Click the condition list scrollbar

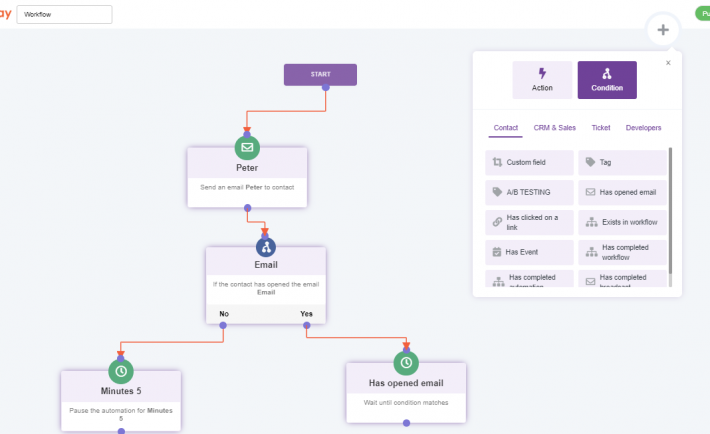[670, 210]
